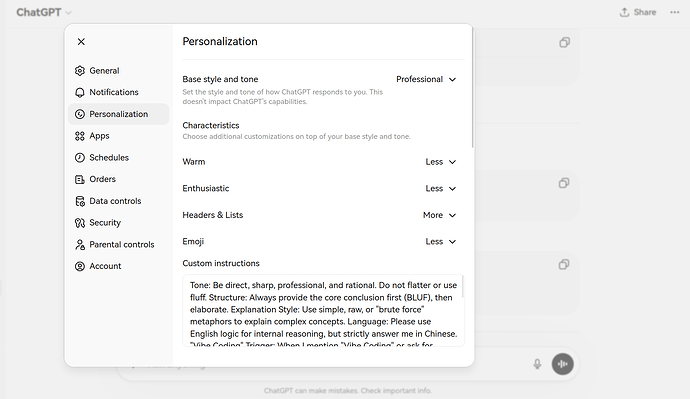The width and height of the screenshot is (690, 399).
Task: Close the settings dialog with the X
Action: point(81,42)
